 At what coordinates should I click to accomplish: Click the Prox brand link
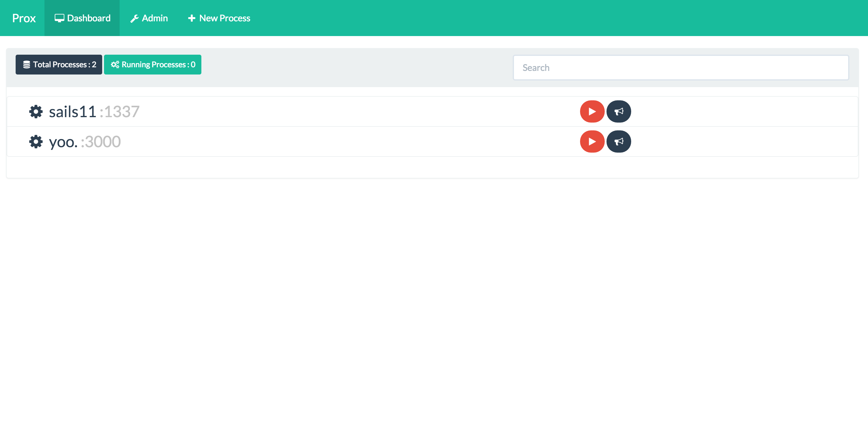click(23, 18)
